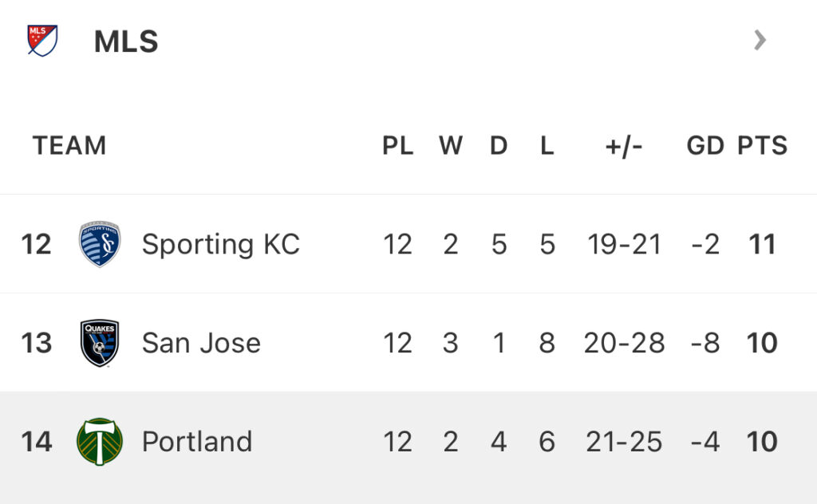
Task: Sort by the GD column header
Action: click(705, 145)
